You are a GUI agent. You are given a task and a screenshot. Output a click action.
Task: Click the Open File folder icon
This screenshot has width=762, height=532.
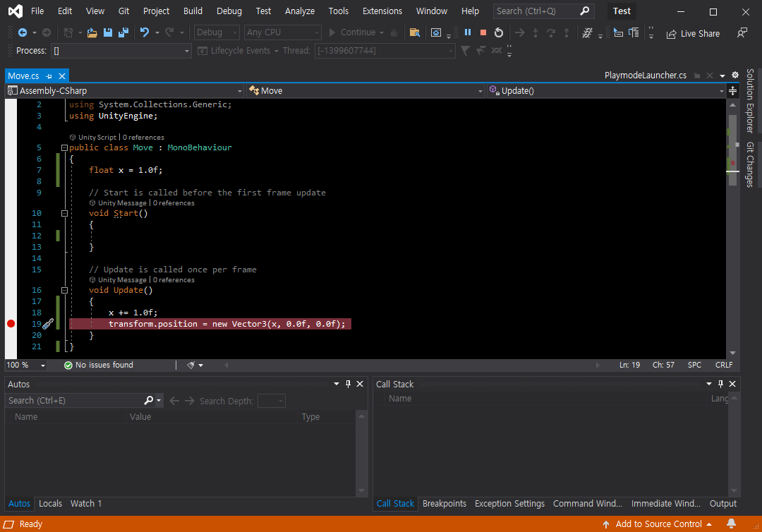pyautogui.click(x=92, y=32)
